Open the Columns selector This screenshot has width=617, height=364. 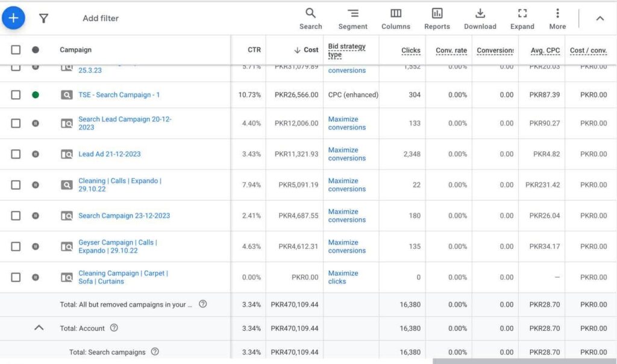point(395,19)
